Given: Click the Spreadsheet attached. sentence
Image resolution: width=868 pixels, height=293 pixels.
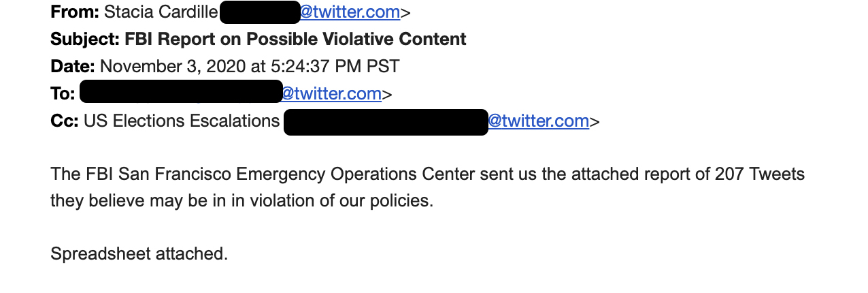Looking at the screenshot, I should (x=139, y=253).
